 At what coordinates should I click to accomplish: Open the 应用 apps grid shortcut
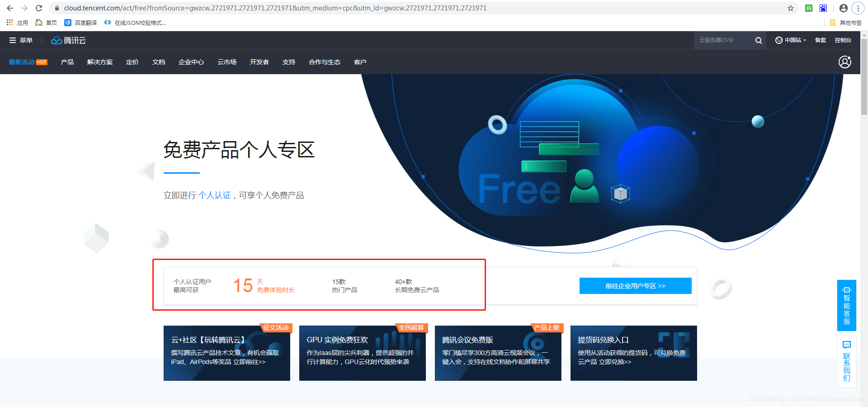(x=17, y=23)
